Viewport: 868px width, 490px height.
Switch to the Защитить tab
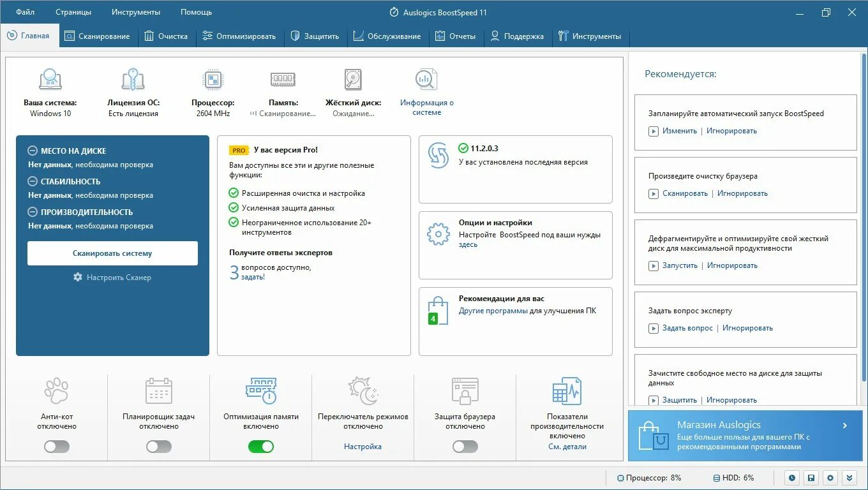315,36
